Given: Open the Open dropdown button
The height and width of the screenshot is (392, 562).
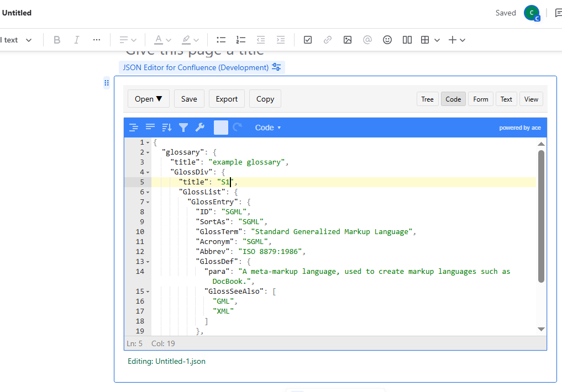Looking at the screenshot, I should [149, 99].
